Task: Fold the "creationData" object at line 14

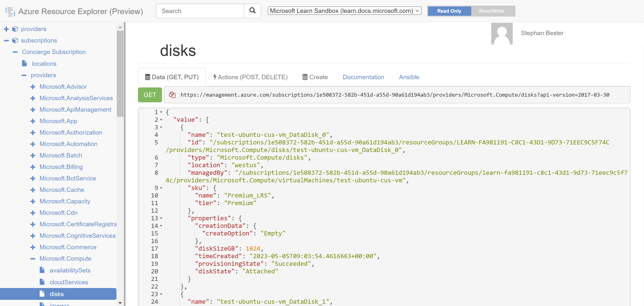Action: (x=161, y=226)
